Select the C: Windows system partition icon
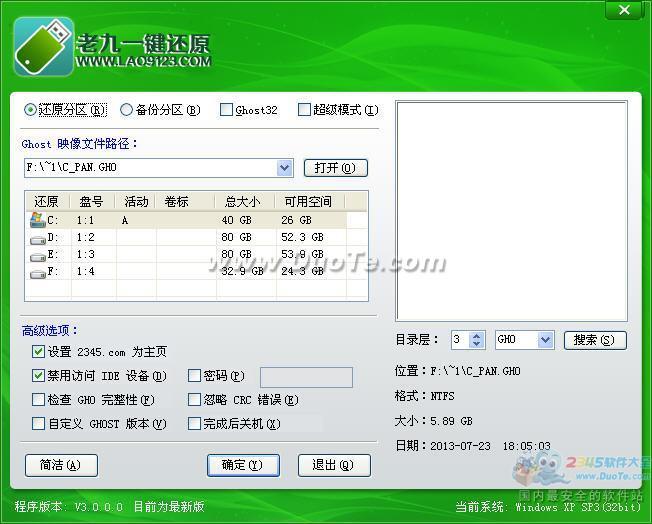The width and height of the screenshot is (652, 524). click(x=37, y=220)
